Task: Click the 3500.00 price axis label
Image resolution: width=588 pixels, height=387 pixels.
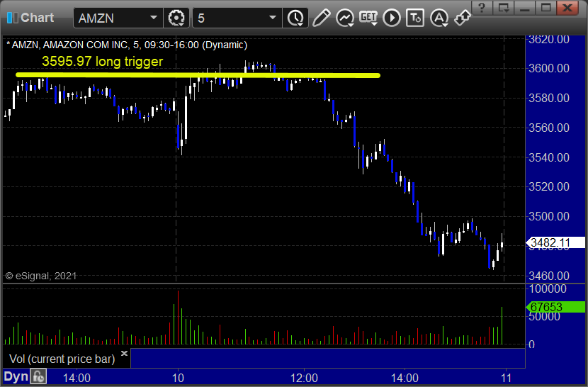Action: click(x=549, y=216)
